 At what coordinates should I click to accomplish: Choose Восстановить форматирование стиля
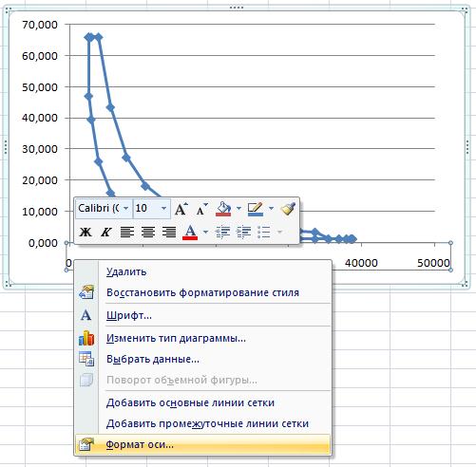point(202,292)
